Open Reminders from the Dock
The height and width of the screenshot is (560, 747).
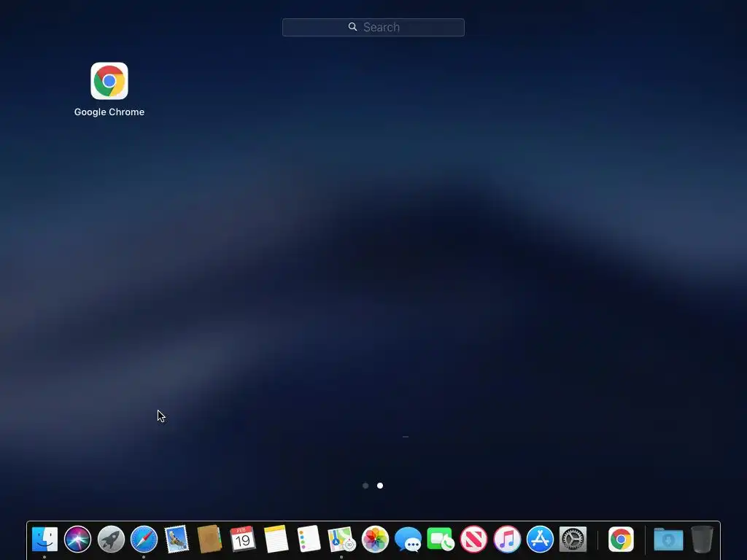pyautogui.click(x=309, y=540)
